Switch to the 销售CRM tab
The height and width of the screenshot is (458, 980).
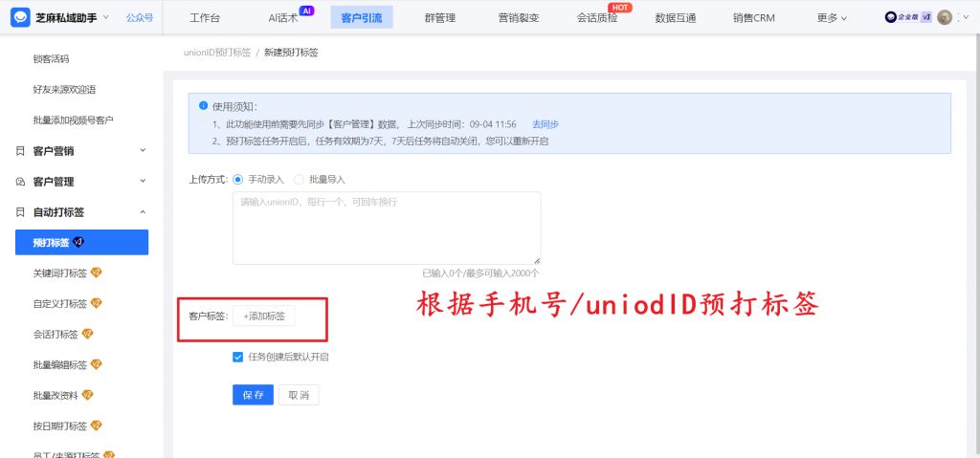753,17
